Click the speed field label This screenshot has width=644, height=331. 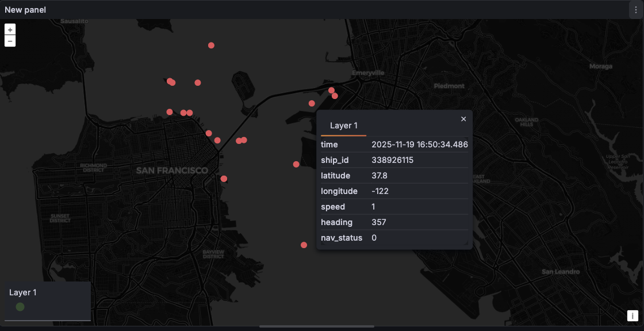[333, 207]
